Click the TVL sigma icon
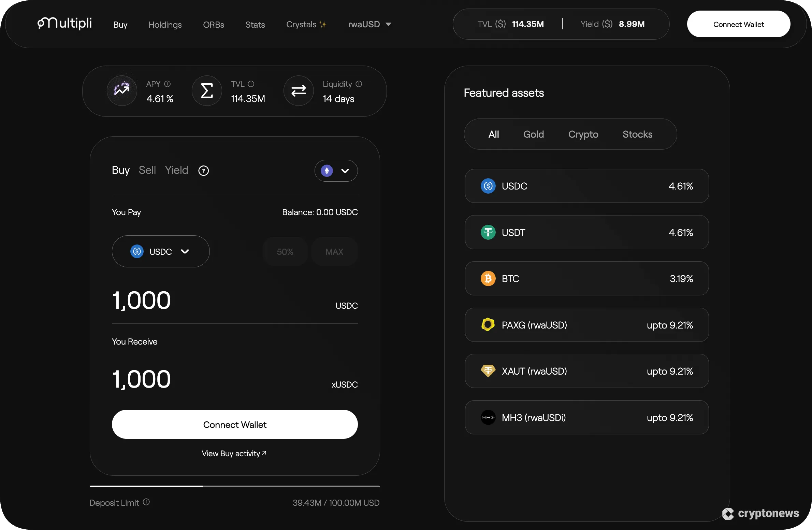This screenshot has height=530, width=812. tap(207, 90)
